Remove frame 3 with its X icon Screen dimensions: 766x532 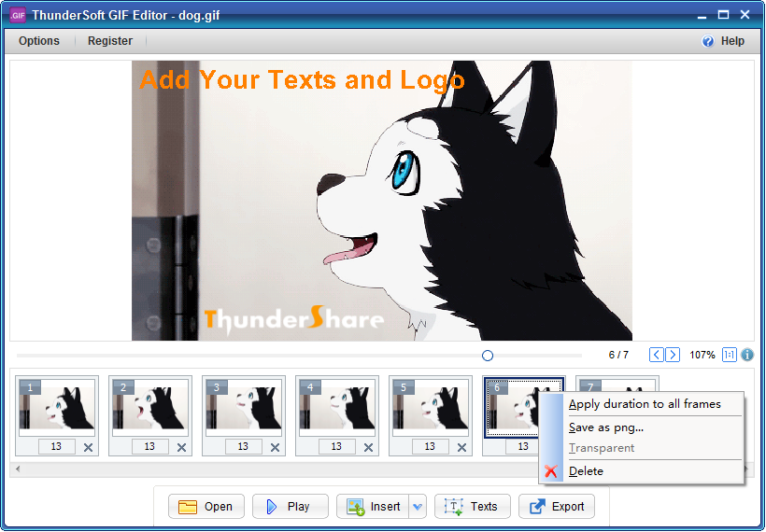275,447
